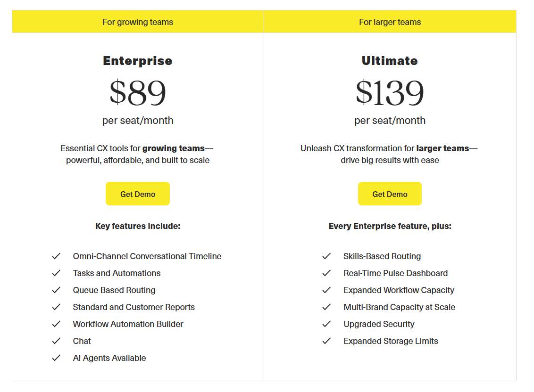This screenshot has height=392, width=534.
Task: Click checkmark next to Upgraded Security
Action: tap(326, 324)
